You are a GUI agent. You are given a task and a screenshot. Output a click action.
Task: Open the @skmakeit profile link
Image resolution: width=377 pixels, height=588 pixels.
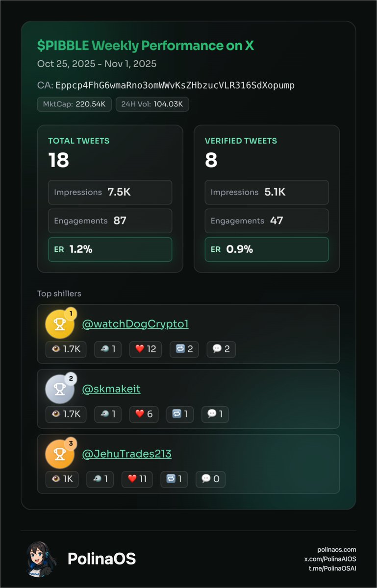(x=111, y=389)
